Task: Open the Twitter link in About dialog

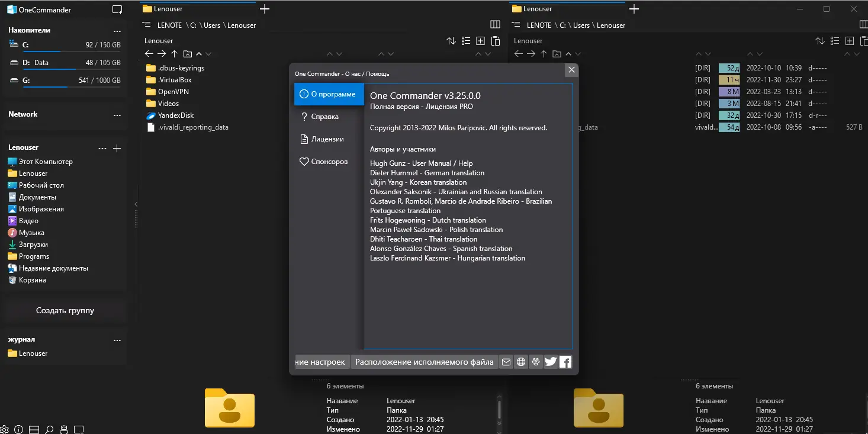Action: point(550,362)
